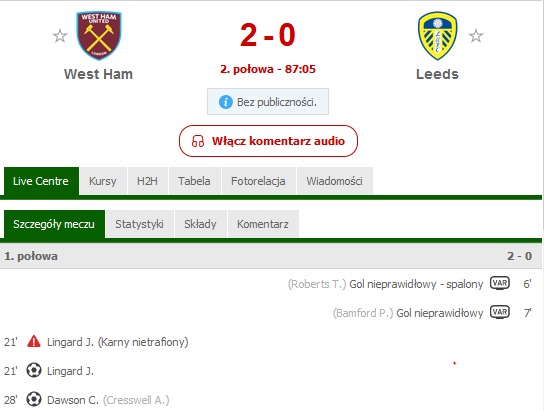Click the red missed penalty warning icon

(34, 342)
